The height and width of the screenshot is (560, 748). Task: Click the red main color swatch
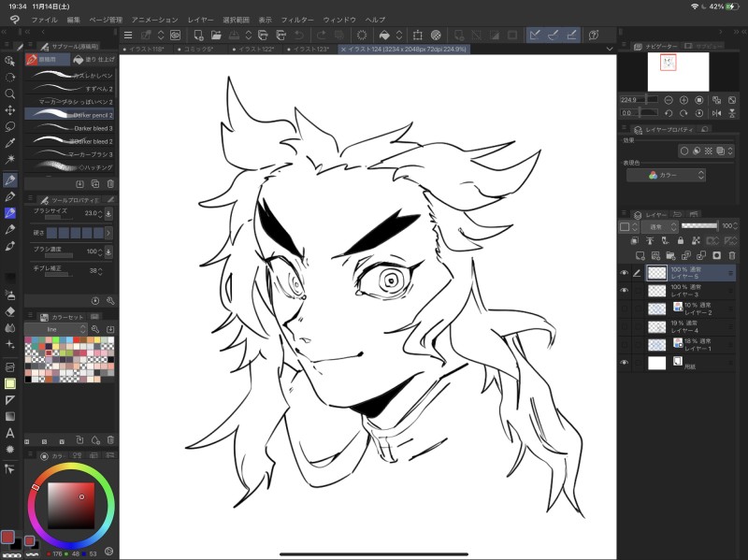click(7, 538)
